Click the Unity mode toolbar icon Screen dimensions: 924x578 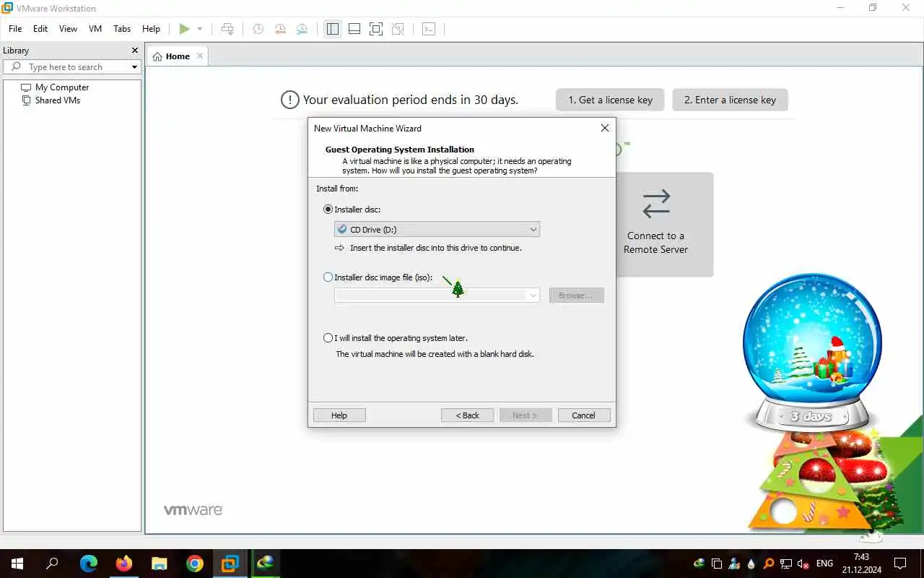398,29
